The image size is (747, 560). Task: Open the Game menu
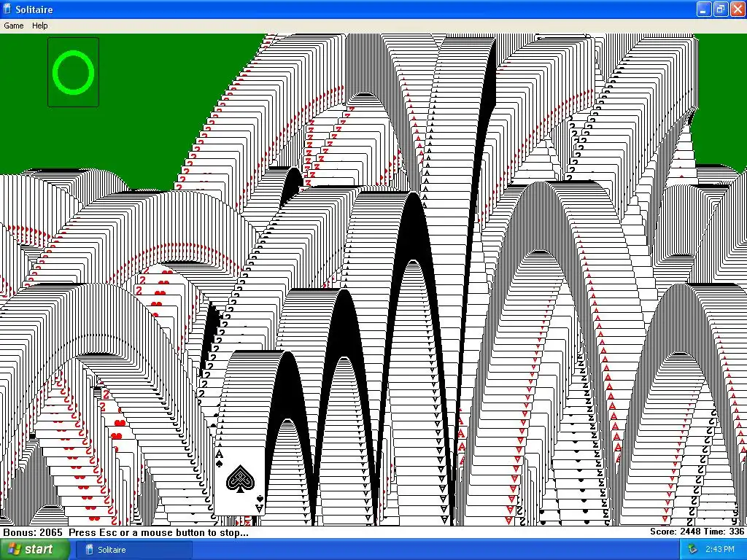(x=13, y=26)
